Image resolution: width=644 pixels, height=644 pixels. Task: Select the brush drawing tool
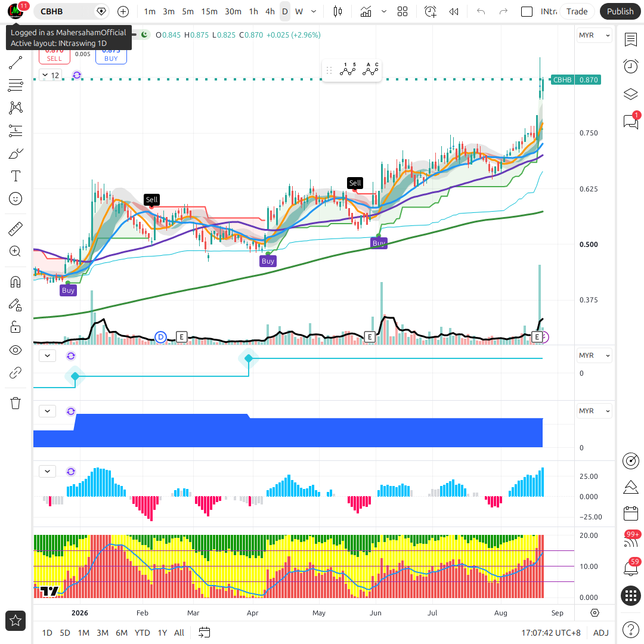(16, 154)
